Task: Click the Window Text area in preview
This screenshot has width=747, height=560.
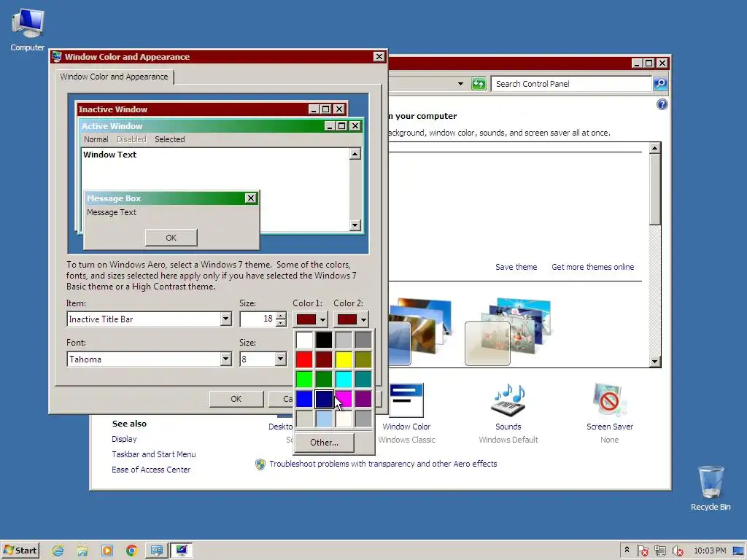Action: pos(109,155)
